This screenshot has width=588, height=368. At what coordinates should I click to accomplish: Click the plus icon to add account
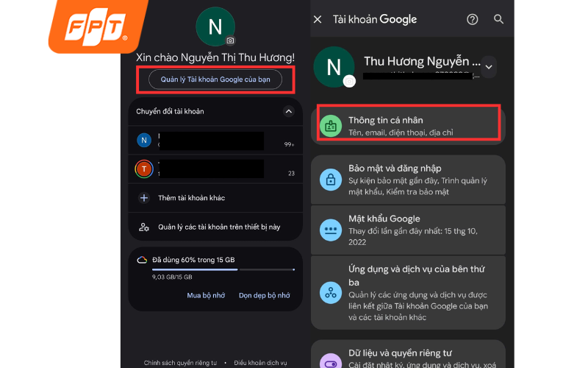click(x=144, y=198)
